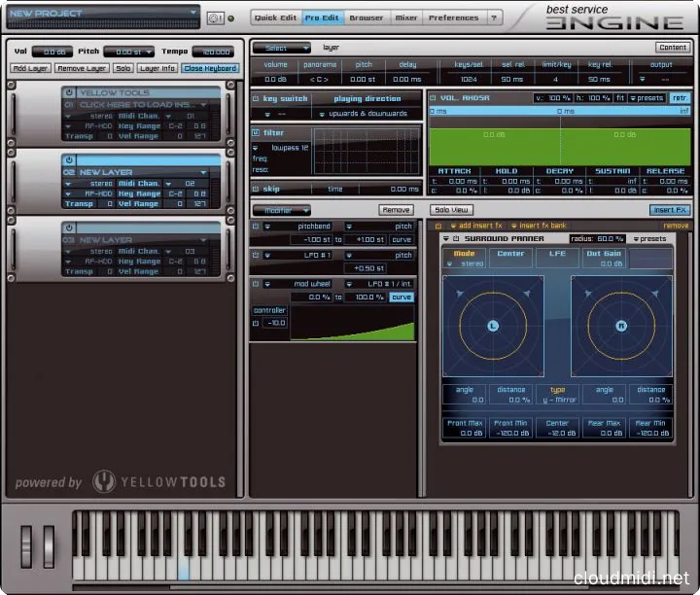Toggle the filter power button
The image size is (700, 595).
pyautogui.click(x=256, y=132)
